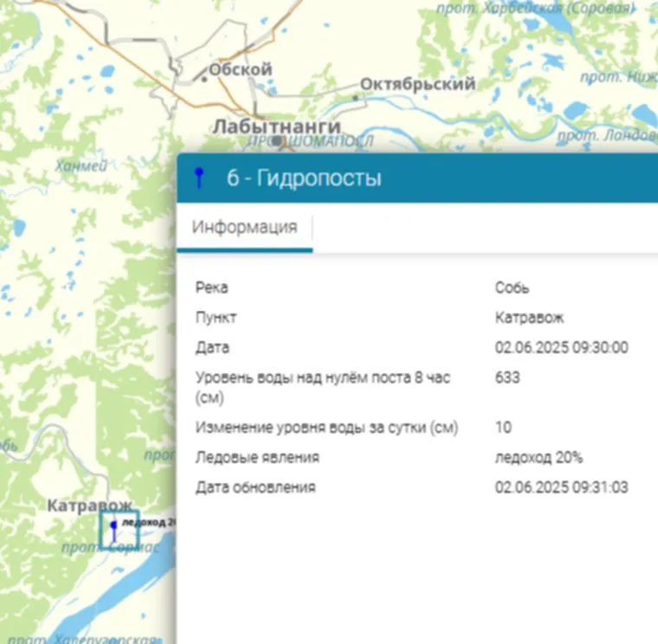The height and width of the screenshot is (644, 658).
Task: Click the '6 - Гидропосты' popup title
Action: (x=304, y=178)
